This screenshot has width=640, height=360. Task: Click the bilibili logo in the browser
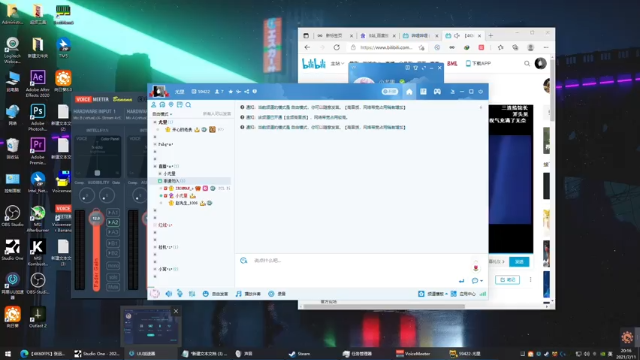point(314,64)
